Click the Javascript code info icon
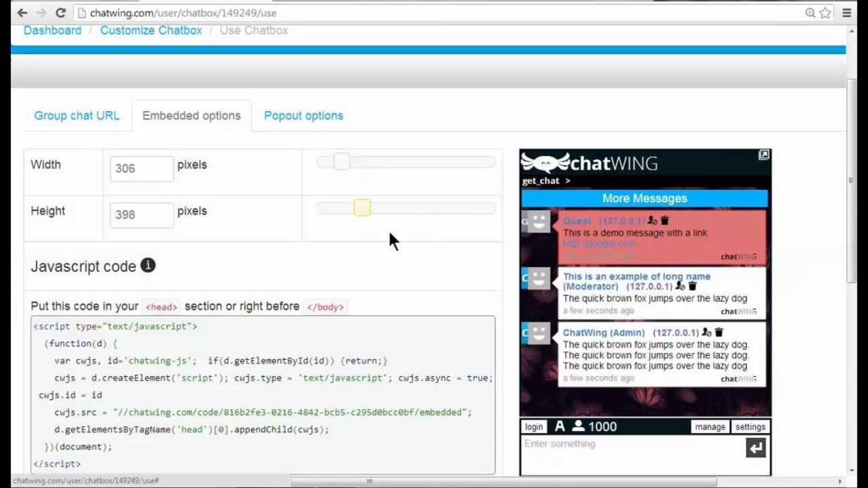Screen dimensions: 868x488 tap(147, 265)
